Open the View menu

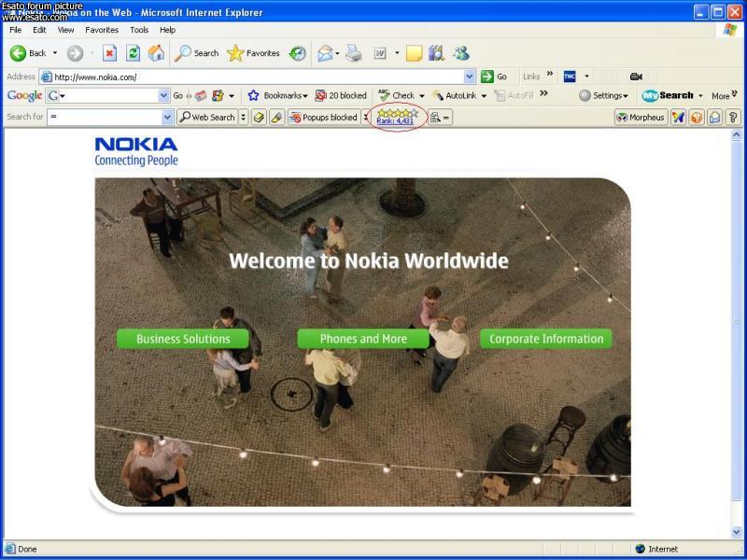point(65,30)
